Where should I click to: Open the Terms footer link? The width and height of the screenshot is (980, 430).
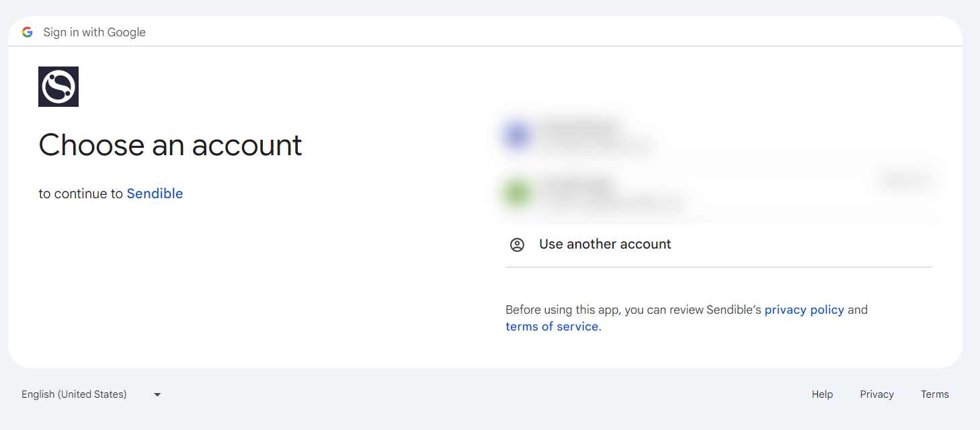(x=934, y=394)
